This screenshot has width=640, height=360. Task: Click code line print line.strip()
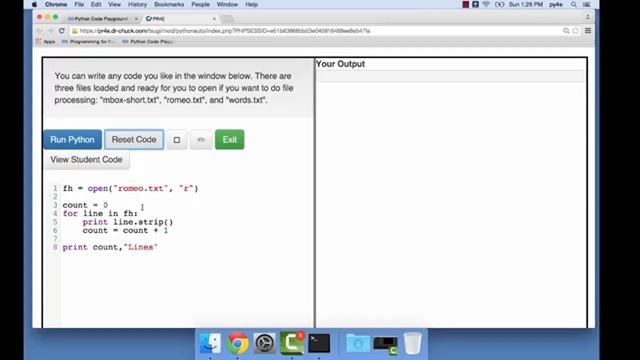click(128, 222)
